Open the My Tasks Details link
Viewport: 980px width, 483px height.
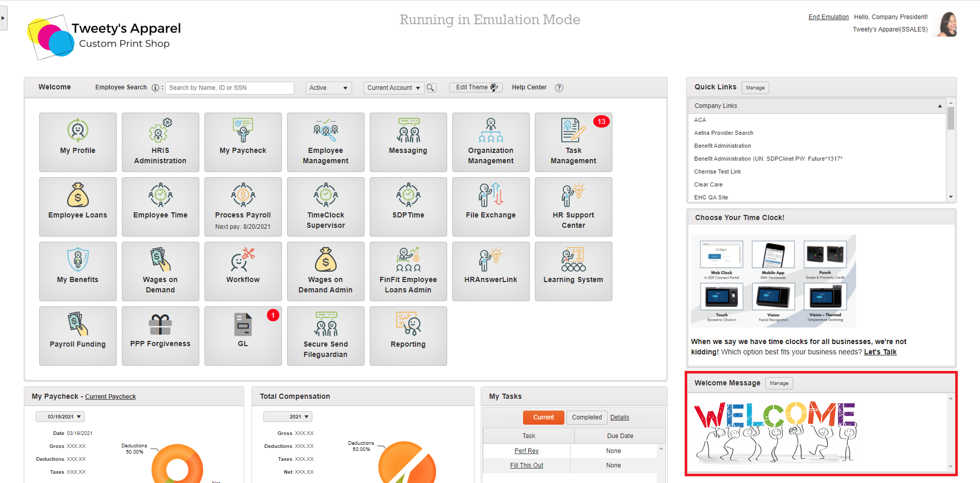pos(620,417)
